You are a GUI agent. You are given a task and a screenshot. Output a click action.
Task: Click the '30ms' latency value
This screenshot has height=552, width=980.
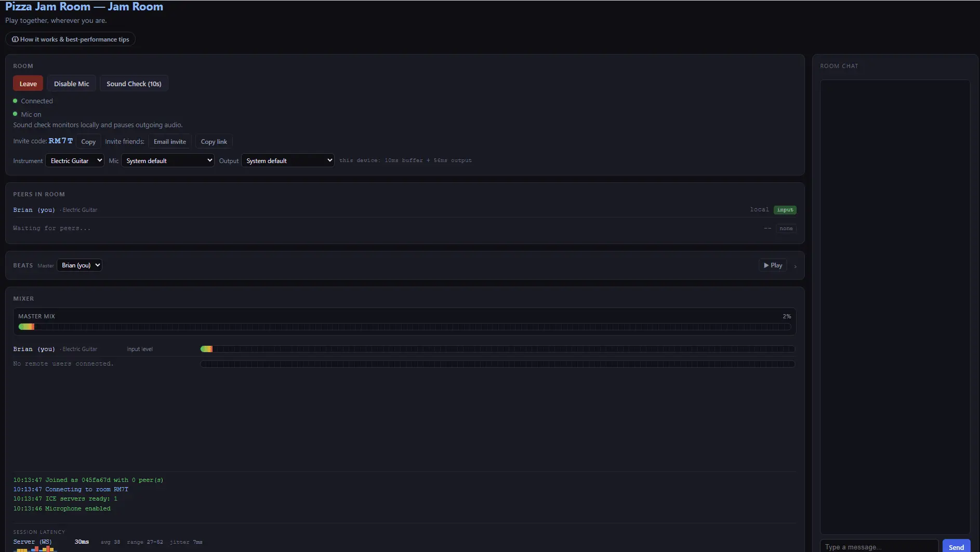82,542
